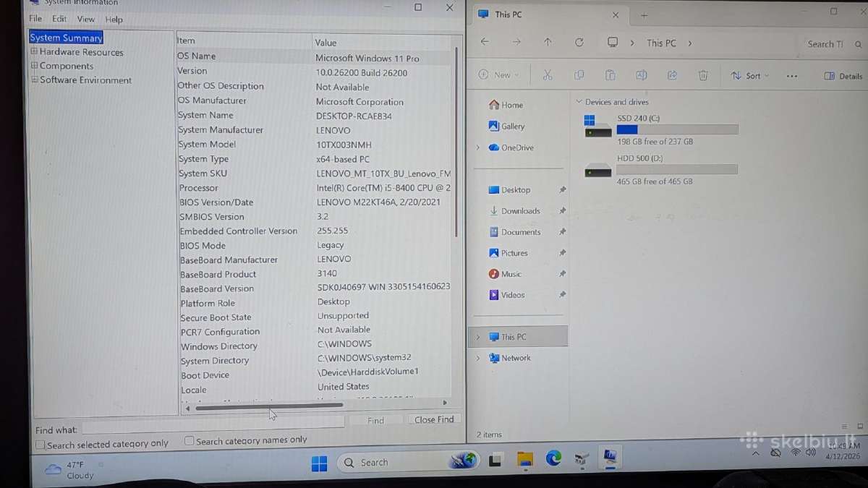Click the Paste icon in File Explorer toolbar
Screen dimensions: 868x488
point(610,75)
